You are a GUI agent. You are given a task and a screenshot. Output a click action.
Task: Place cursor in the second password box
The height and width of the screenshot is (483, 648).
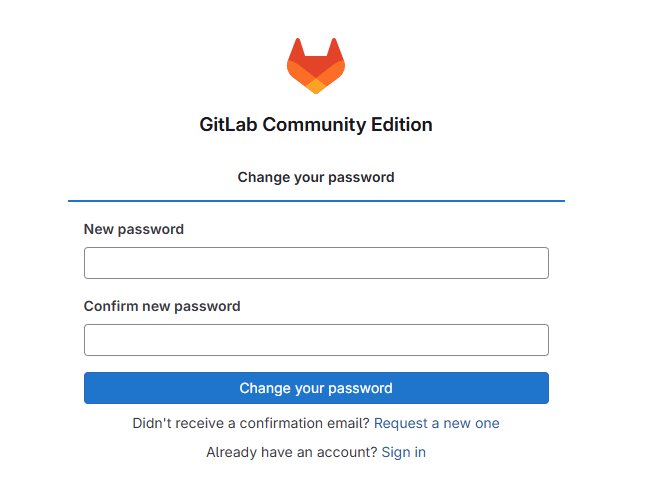[316, 340]
